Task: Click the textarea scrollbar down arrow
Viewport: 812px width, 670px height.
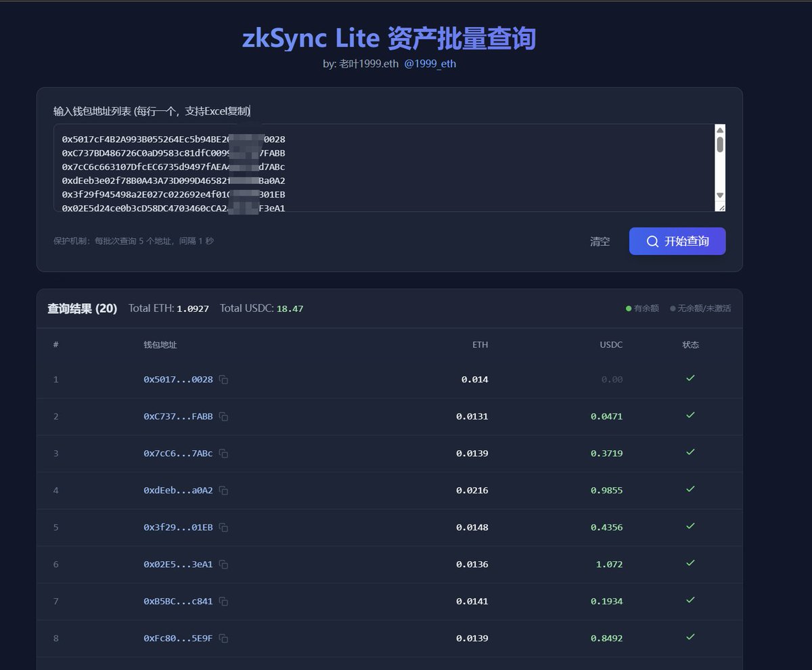Action: point(720,196)
